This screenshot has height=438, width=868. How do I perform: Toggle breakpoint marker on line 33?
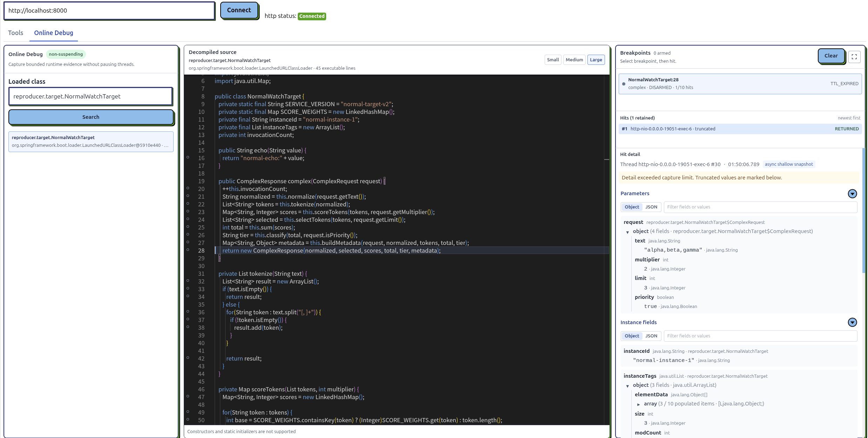click(188, 288)
